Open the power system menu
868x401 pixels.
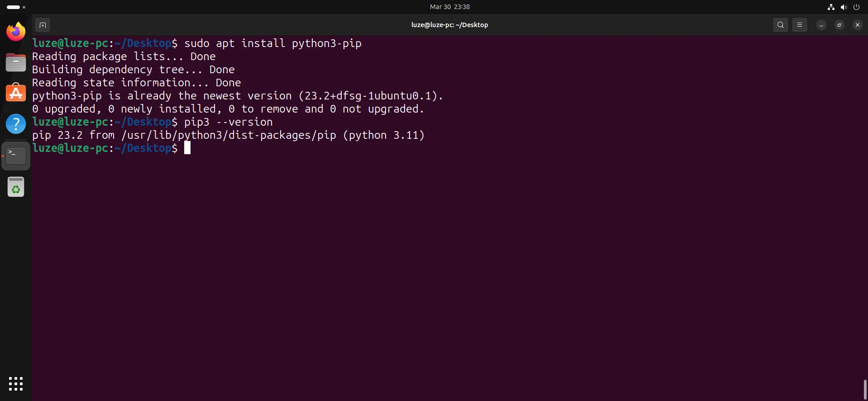point(856,7)
